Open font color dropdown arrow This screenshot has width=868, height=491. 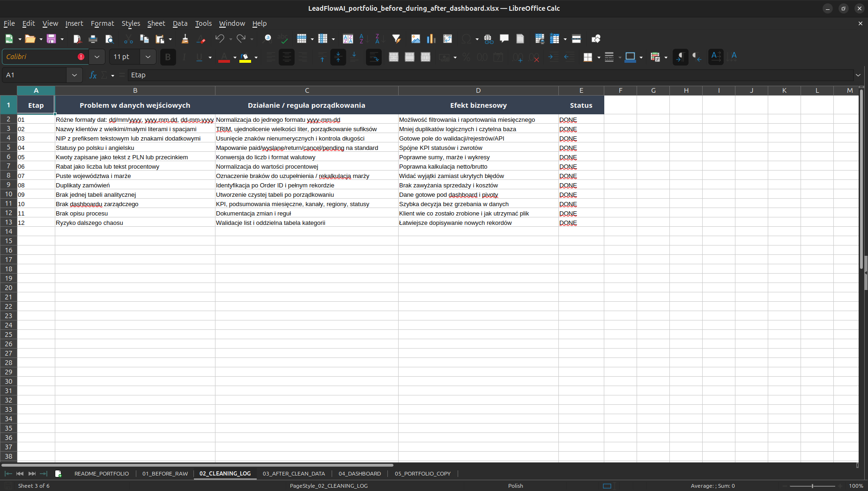click(x=235, y=57)
